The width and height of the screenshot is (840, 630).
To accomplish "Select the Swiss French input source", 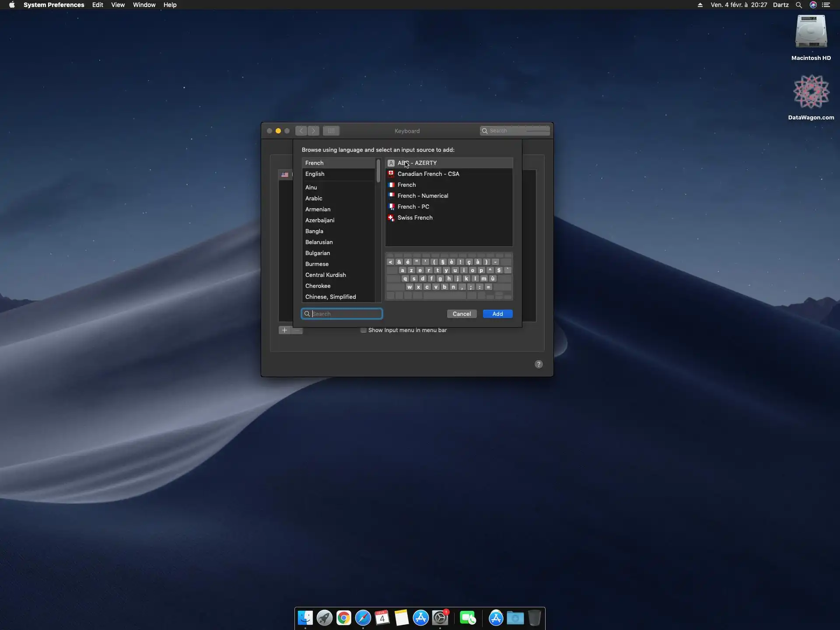I will pyautogui.click(x=415, y=217).
